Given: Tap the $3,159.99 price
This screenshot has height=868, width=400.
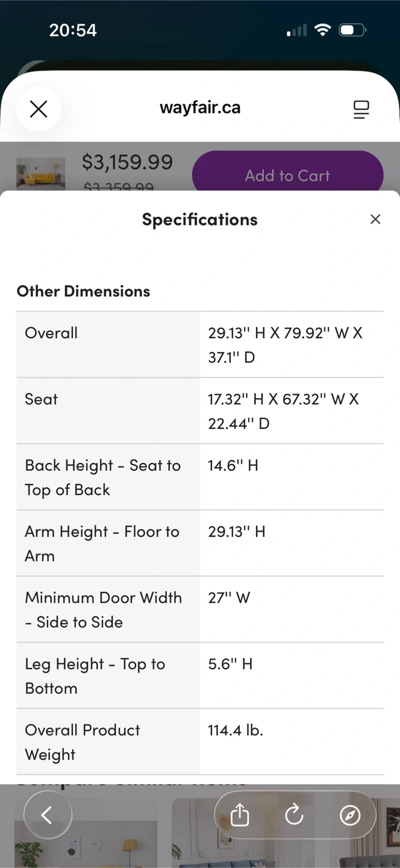Looking at the screenshot, I should (127, 162).
